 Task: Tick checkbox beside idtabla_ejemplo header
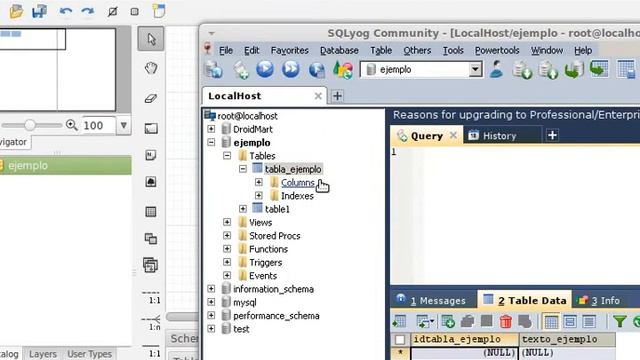pos(400,339)
